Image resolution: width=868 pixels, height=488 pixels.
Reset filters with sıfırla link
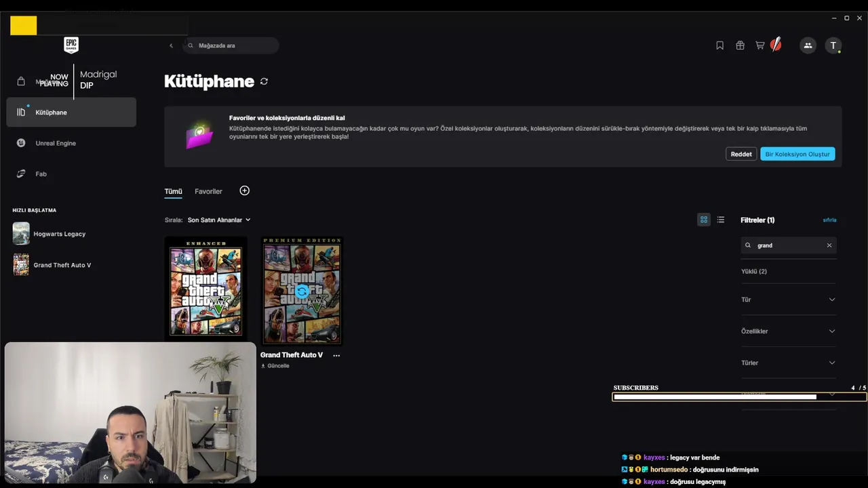829,220
